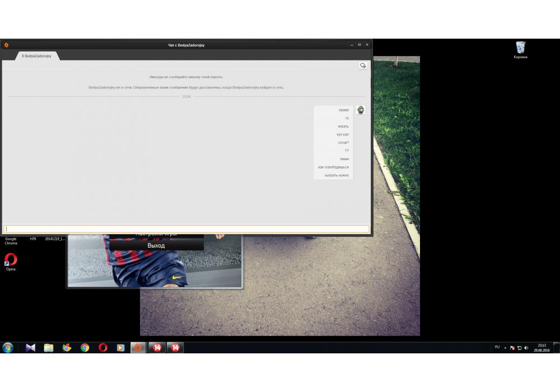Click the password warning notice text
The width and height of the screenshot is (560, 392).
coord(186,77)
